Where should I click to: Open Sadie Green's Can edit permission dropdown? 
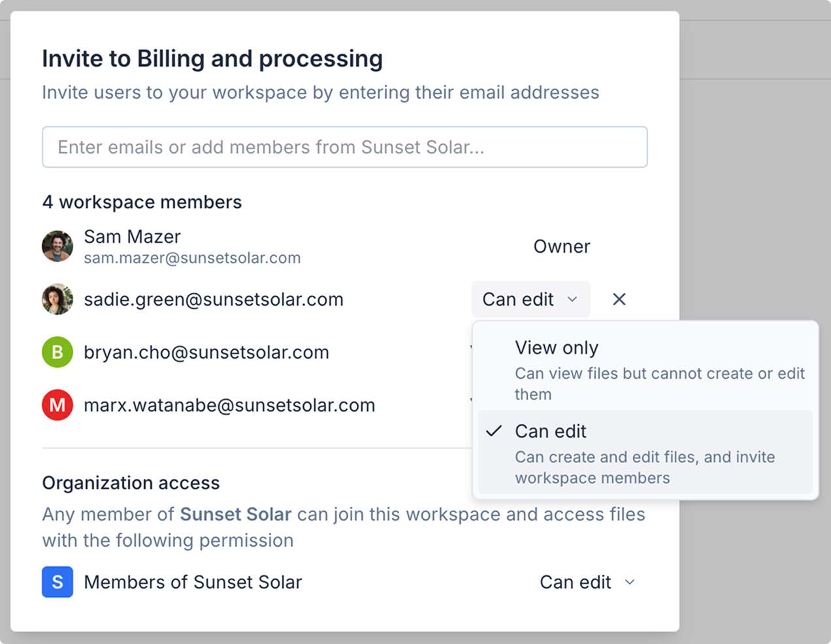click(530, 299)
